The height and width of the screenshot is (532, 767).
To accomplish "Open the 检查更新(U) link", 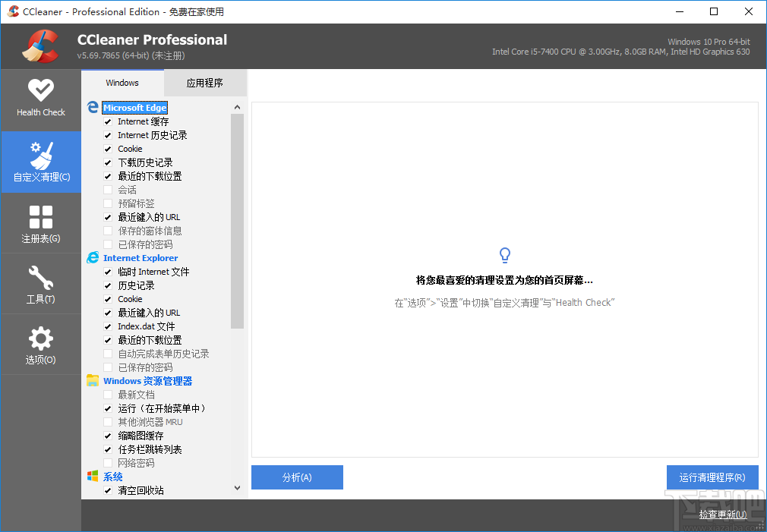I will pos(722,514).
